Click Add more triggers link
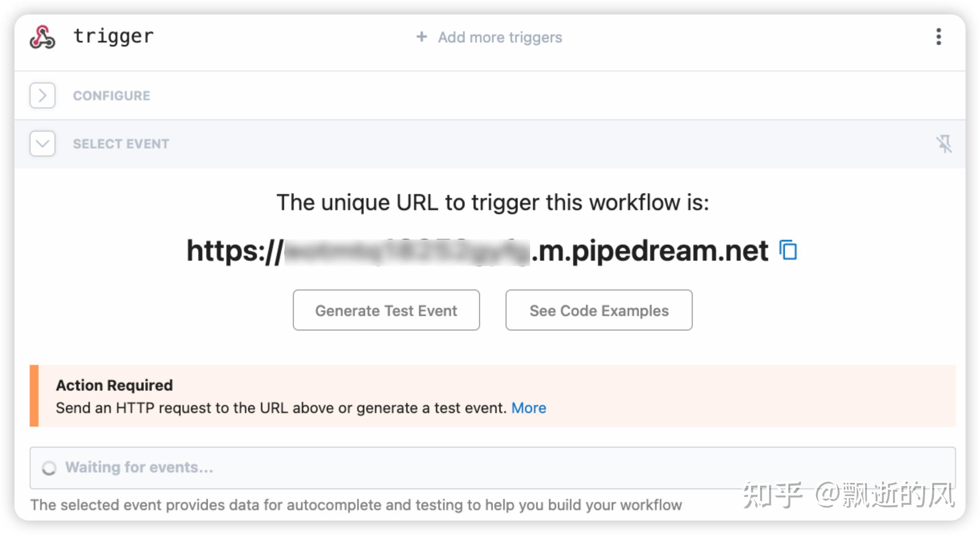The image size is (980, 535). 500,37
